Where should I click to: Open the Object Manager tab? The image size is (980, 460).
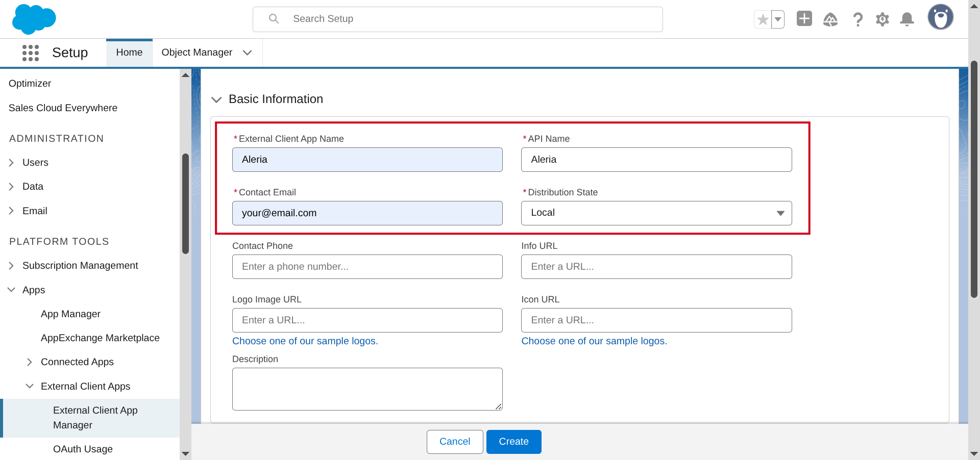[x=197, y=53]
